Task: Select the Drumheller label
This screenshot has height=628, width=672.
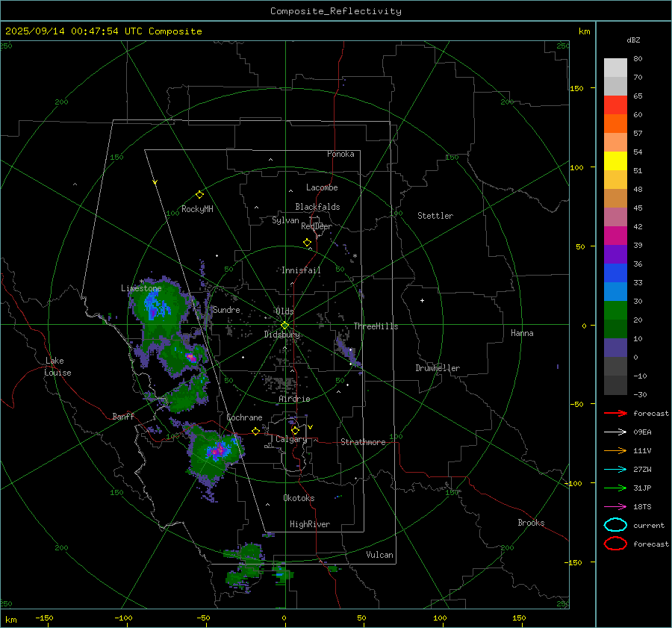Action: [x=438, y=368]
